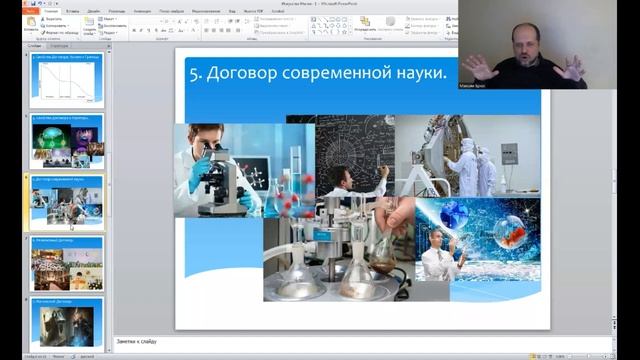This screenshot has width=640, height=360.
Task: Click the text columns icon
Action: [x=238, y=30]
